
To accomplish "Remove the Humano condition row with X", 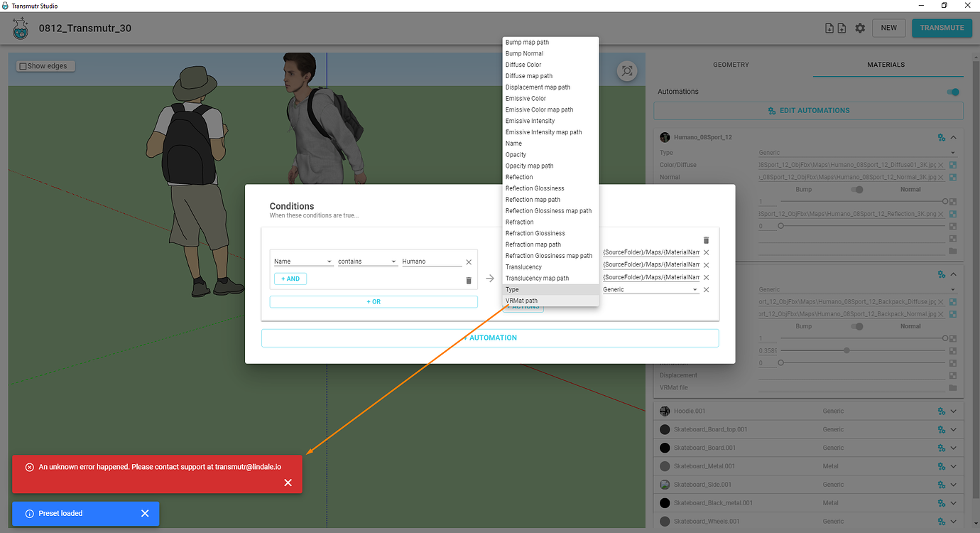I will 469,262.
